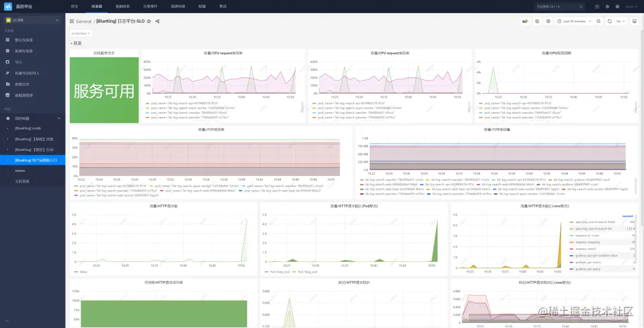Image resolution: width=644 pixels, height=328 pixels.
Task: Click legend scrollbar in CPU限流周期 panel
Action: pos(636,107)
